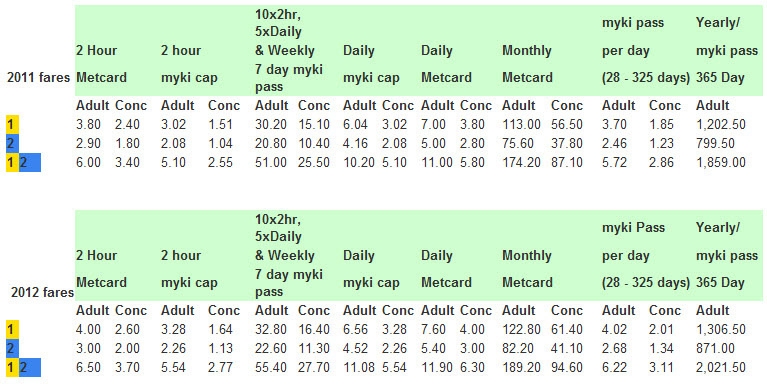Click the 10x2hr 5xDaily & Weekly header in 2011 table
767x384 pixels.
pyautogui.click(x=289, y=51)
